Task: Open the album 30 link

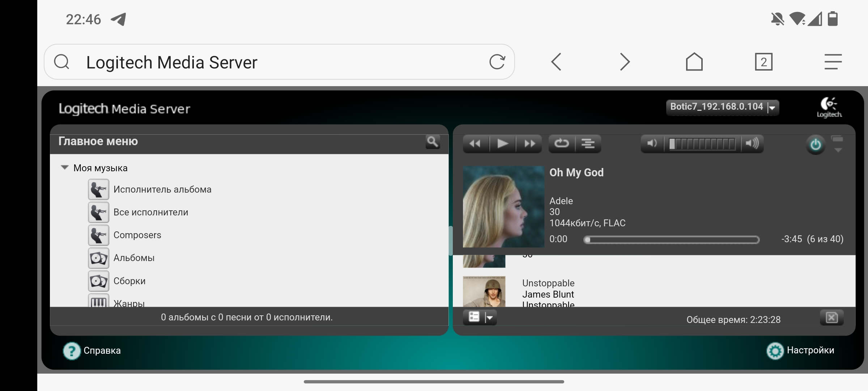Action: pyautogui.click(x=554, y=212)
